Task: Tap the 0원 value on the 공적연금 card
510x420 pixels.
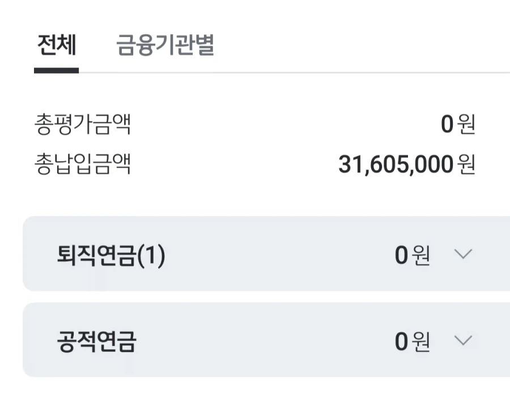Action: [x=411, y=341]
